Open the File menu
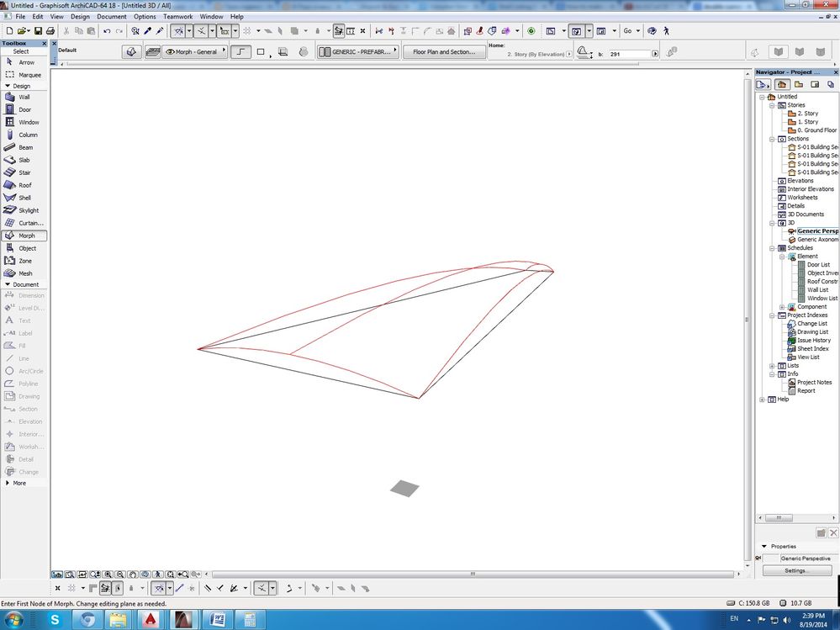Image resolution: width=840 pixels, height=630 pixels. pos(20,17)
